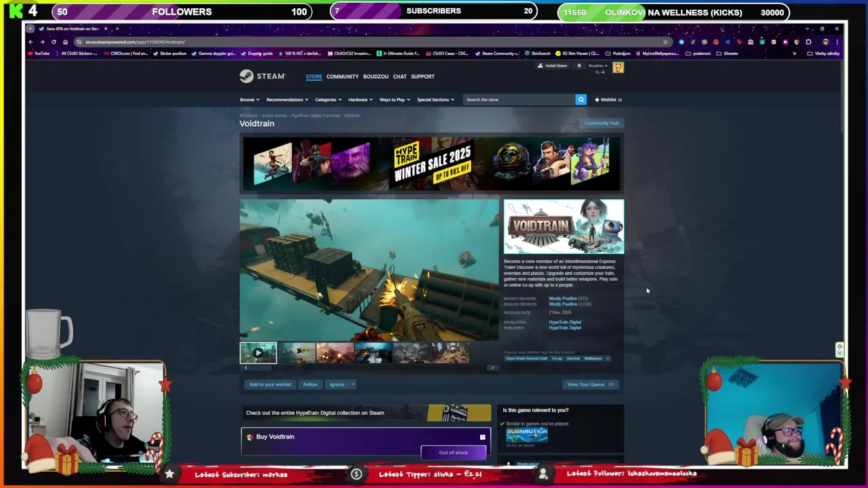Click the Install Steam button

552,66
